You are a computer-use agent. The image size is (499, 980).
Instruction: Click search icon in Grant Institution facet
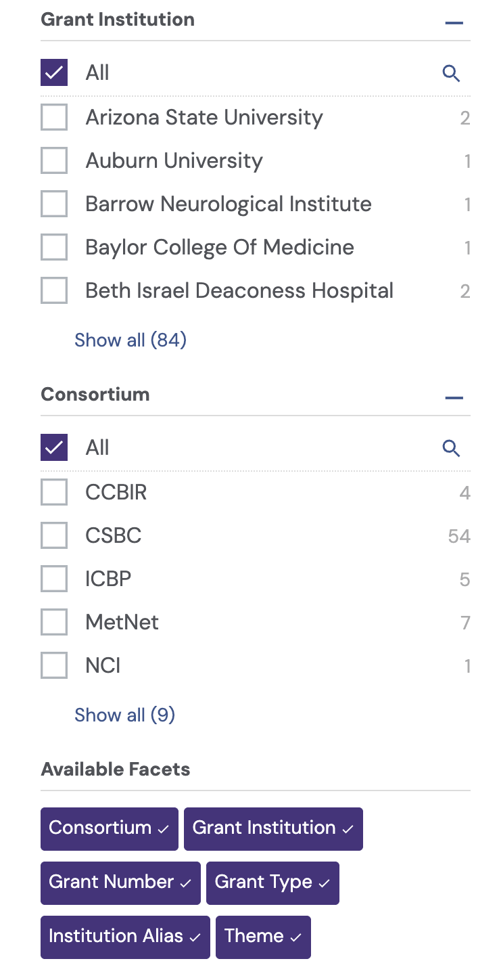click(x=451, y=73)
